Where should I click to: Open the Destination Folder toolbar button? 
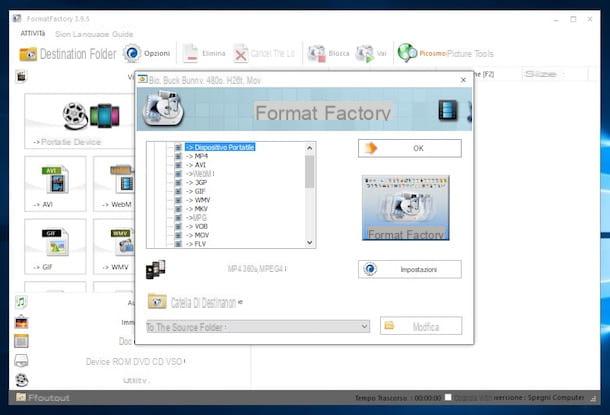(x=68, y=54)
